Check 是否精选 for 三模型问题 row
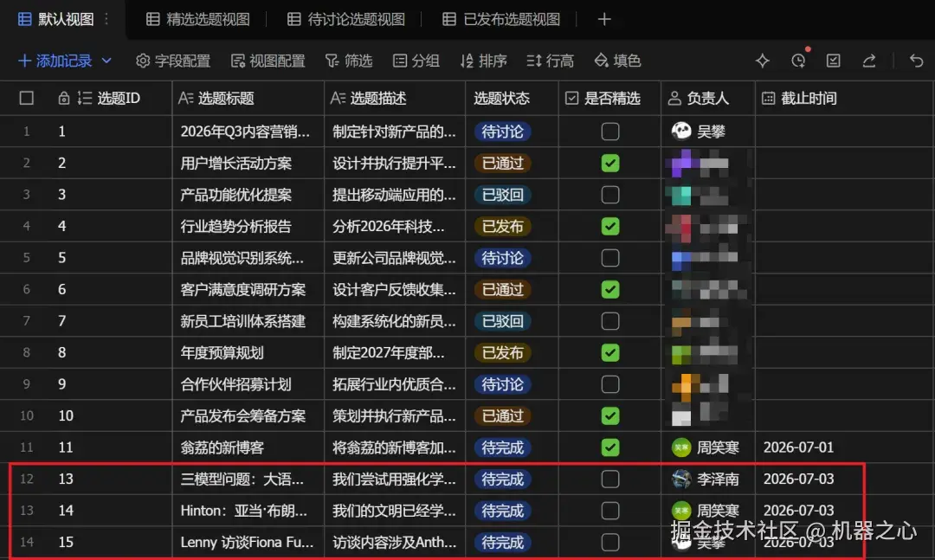 [x=610, y=479]
